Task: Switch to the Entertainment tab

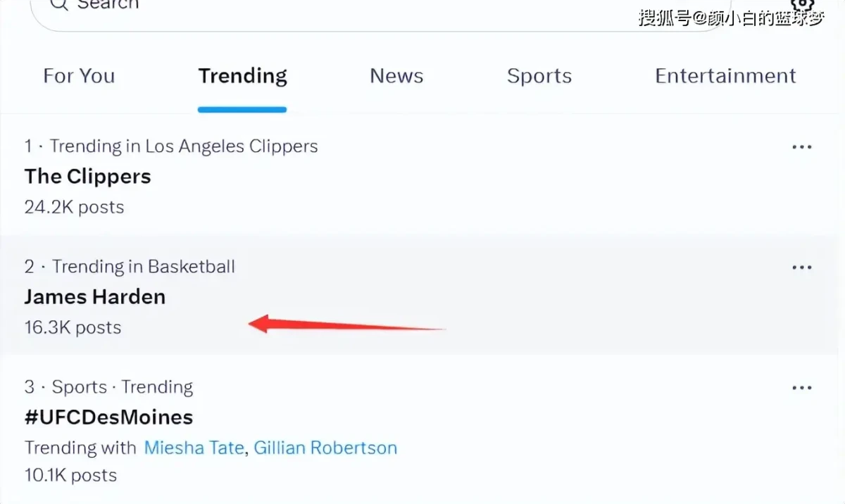Action: coord(725,76)
